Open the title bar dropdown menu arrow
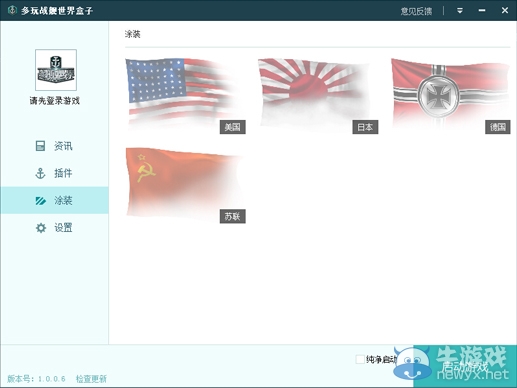The height and width of the screenshot is (388, 517). [460, 11]
